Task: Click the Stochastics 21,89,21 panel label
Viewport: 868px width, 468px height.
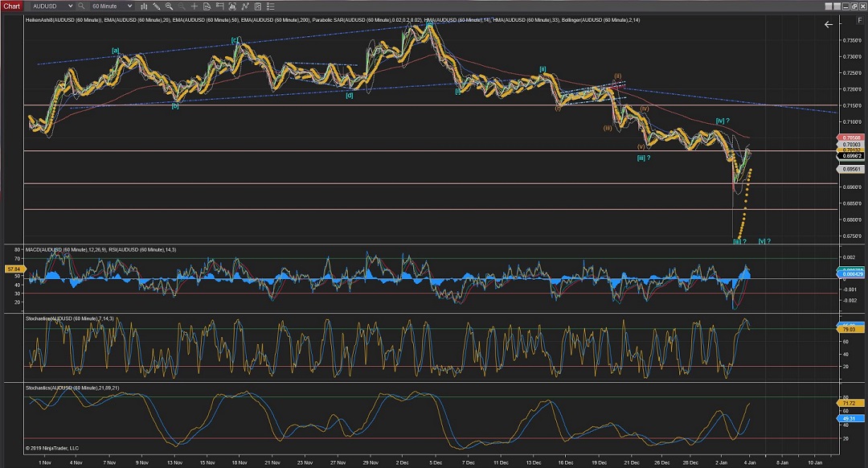Action: [x=72, y=388]
